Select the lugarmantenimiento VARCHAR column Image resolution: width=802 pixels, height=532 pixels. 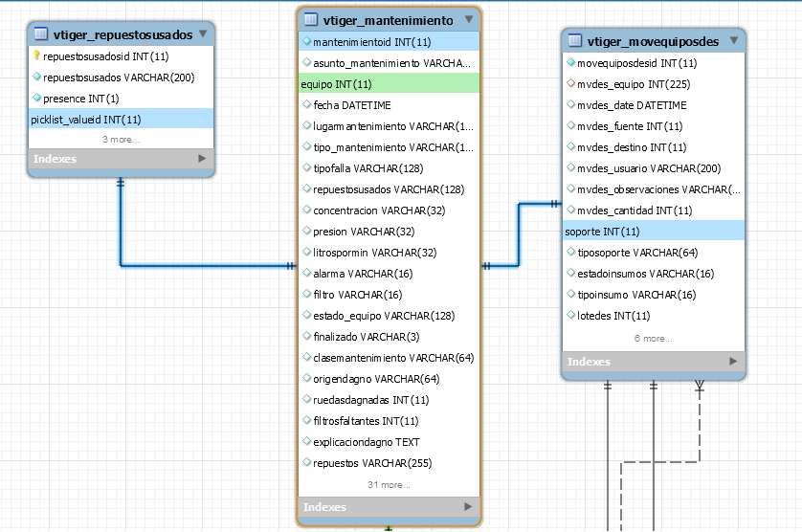coord(389,126)
